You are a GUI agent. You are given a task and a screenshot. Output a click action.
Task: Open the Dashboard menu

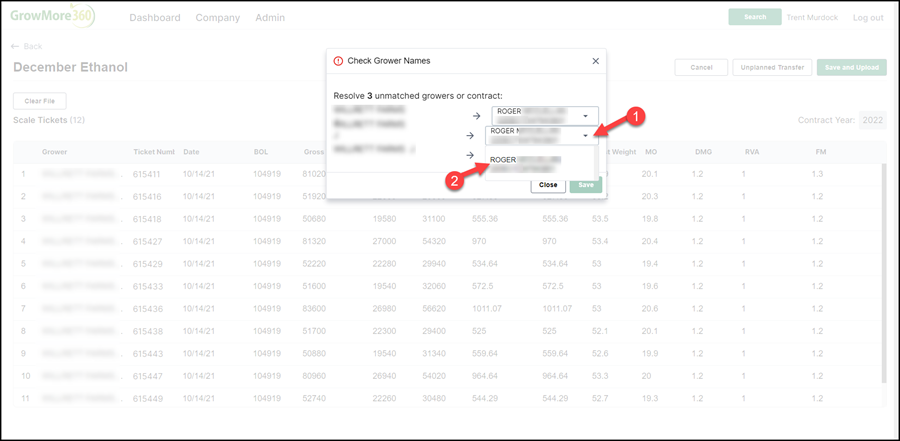(x=154, y=18)
